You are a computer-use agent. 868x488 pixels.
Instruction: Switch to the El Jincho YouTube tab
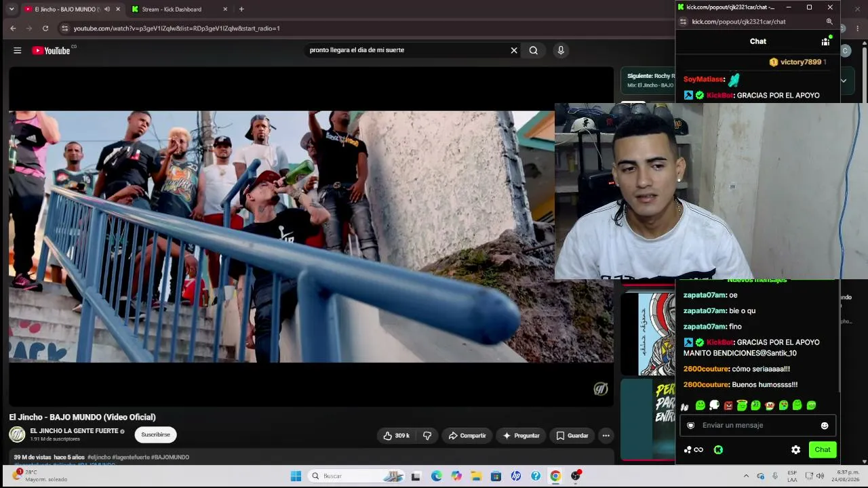tap(66, 9)
